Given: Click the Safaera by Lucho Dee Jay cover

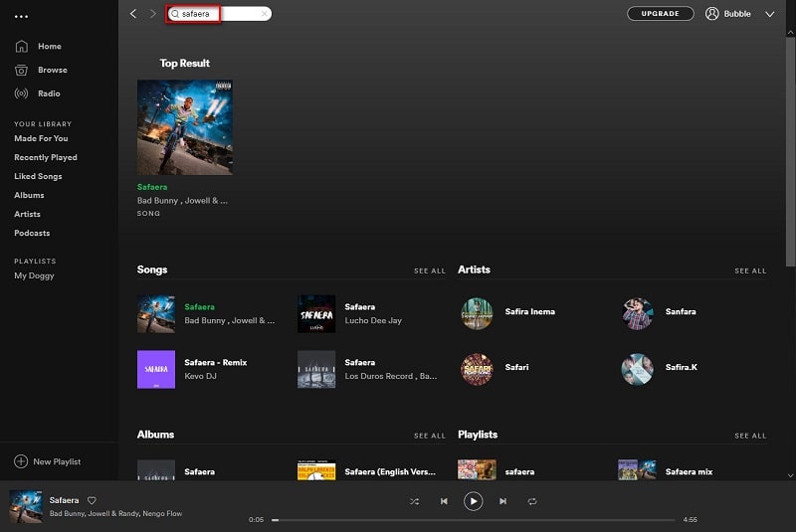Looking at the screenshot, I should pyautogui.click(x=316, y=314).
